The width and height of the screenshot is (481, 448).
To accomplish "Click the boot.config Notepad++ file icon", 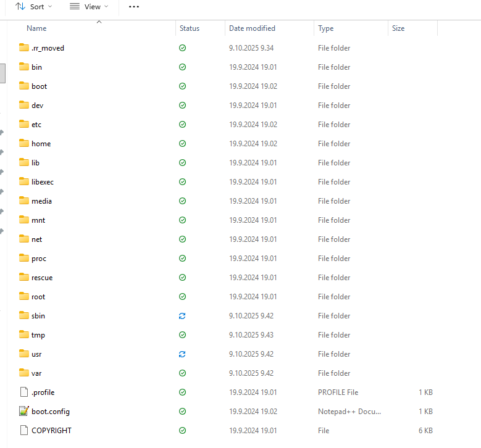I will [24, 411].
